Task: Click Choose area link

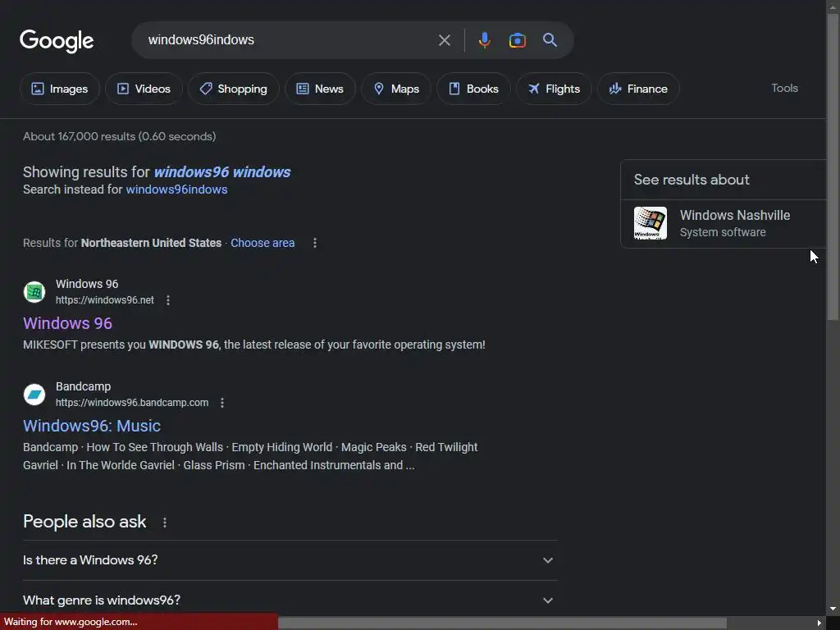Action: tap(262, 243)
